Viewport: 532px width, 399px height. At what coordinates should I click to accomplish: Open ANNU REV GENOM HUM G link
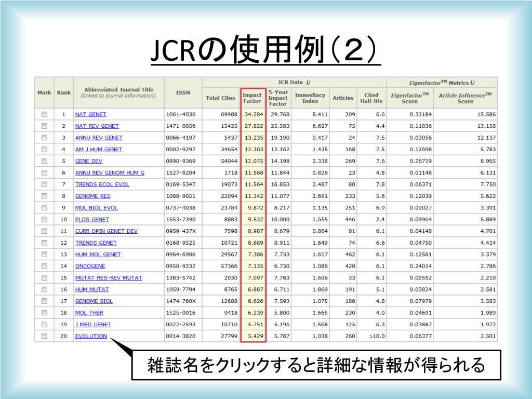pyautogui.click(x=110, y=172)
